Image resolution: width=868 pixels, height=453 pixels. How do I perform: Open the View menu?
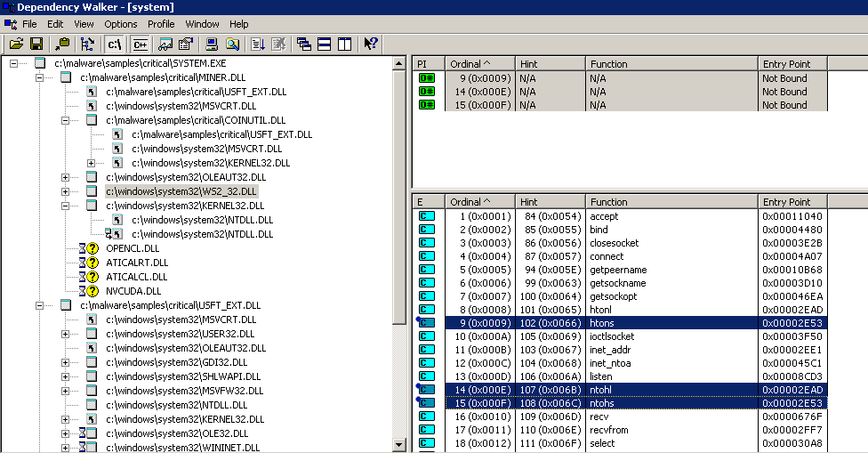point(84,24)
